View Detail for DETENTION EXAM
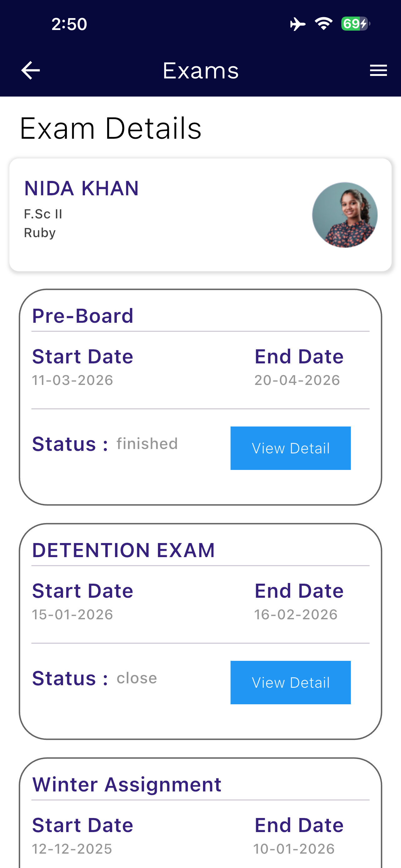 (290, 682)
